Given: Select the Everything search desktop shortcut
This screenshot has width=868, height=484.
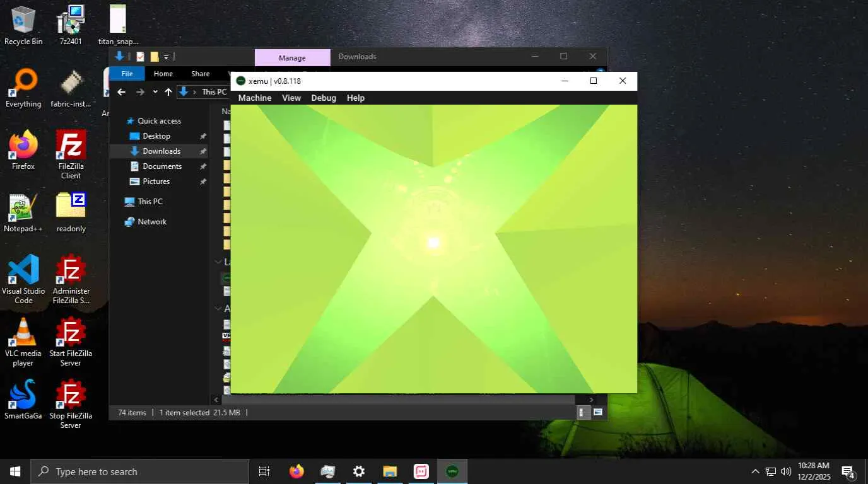Looking at the screenshot, I should pyautogui.click(x=23, y=88).
